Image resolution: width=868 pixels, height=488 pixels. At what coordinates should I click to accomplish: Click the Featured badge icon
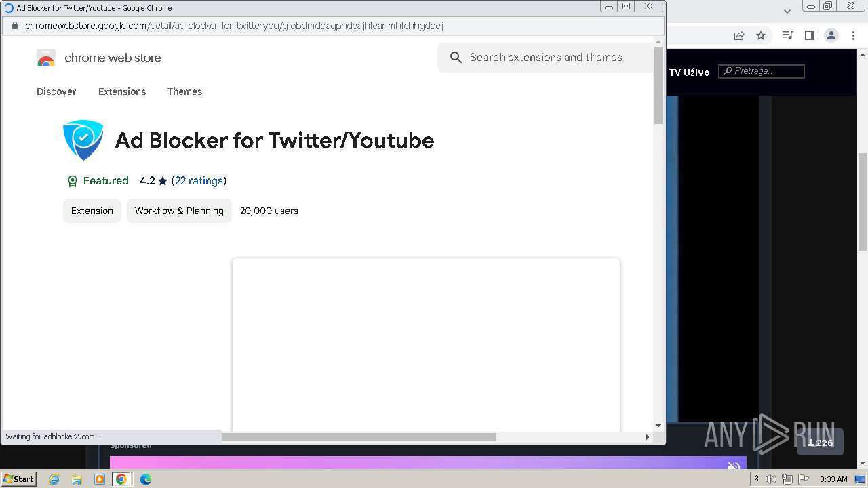click(x=73, y=181)
